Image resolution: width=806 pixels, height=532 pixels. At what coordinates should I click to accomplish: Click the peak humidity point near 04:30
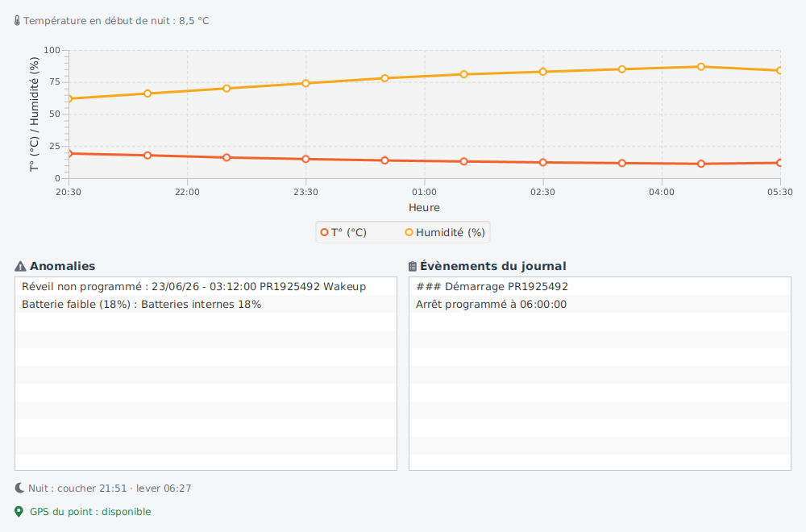[x=701, y=67]
